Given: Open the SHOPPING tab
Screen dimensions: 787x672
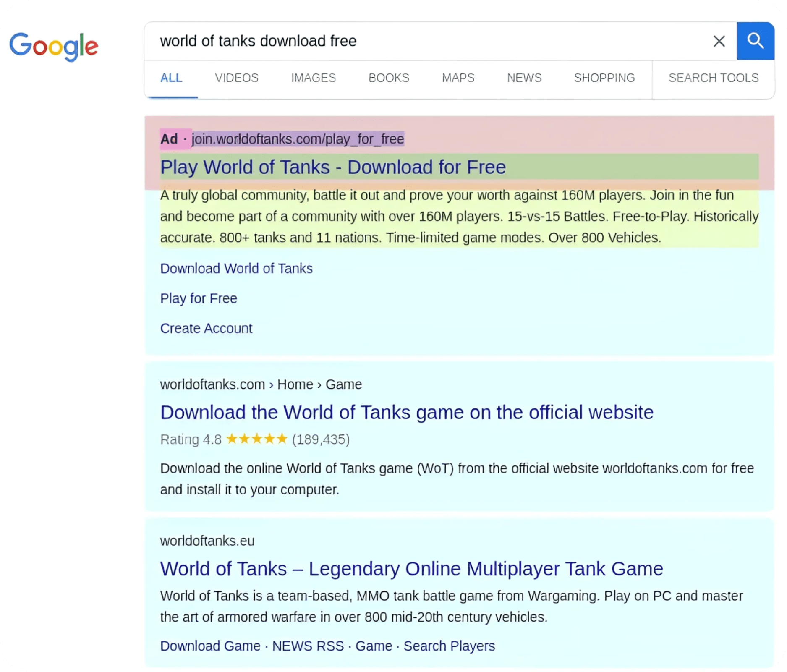Looking at the screenshot, I should tap(604, 78).
